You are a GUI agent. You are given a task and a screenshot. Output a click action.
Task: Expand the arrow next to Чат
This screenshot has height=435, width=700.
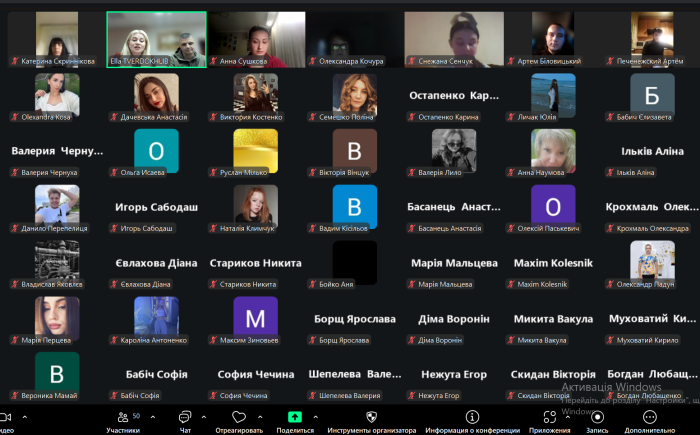(204, 416)
